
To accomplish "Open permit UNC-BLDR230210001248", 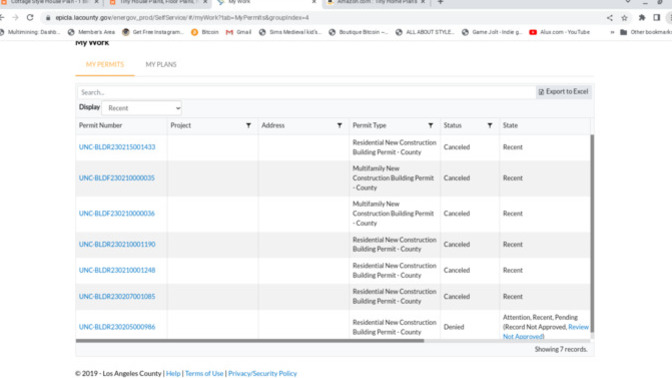I will (117, 270).
